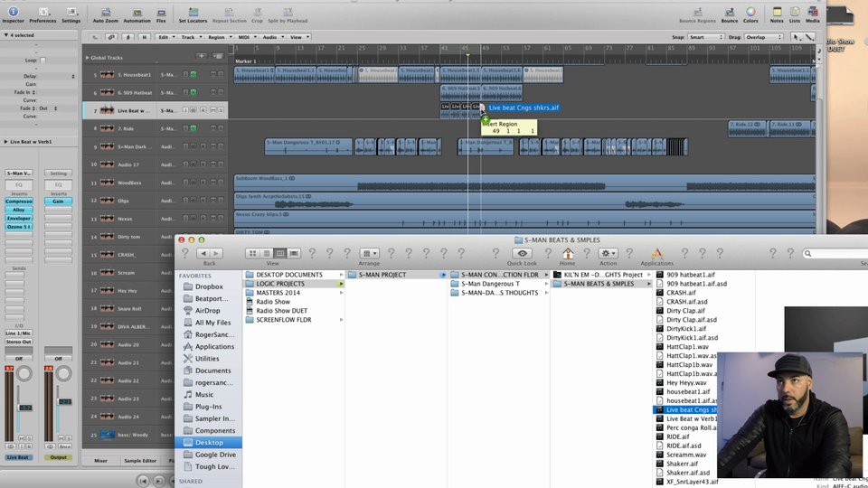Toggle freeze on 5. Housebeat1 track
The width and height of the screenshot is (868, 488).
pos(193,74)
